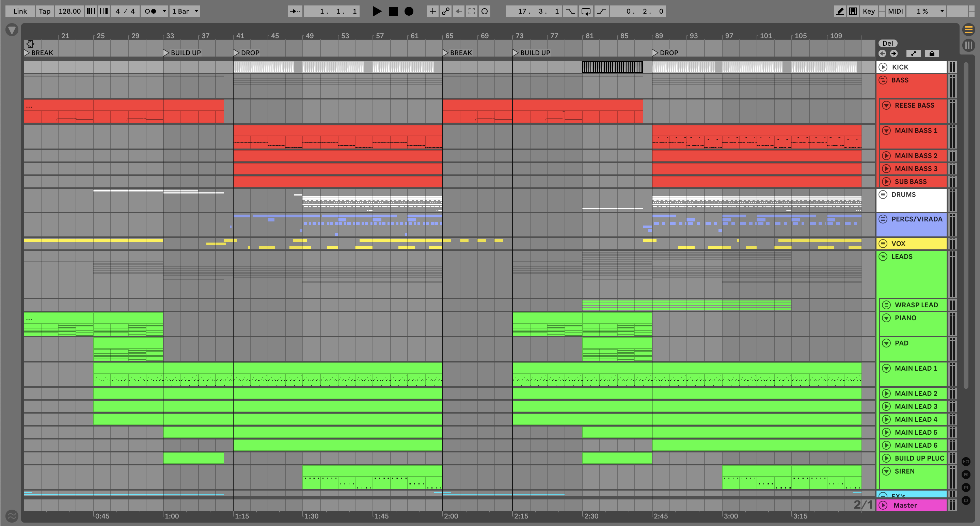Toggle Ableton Link button

tap(20, 12)
